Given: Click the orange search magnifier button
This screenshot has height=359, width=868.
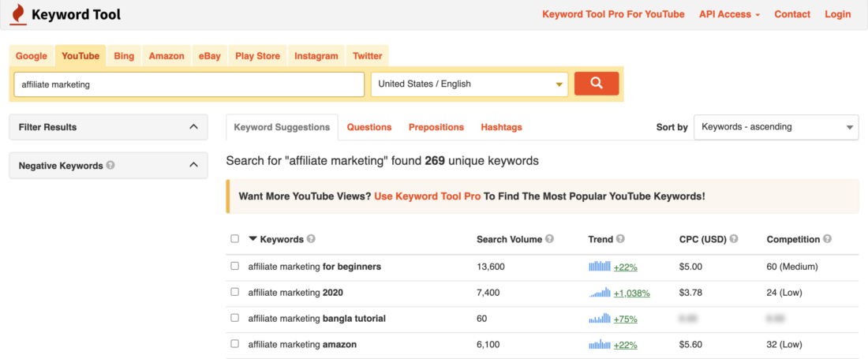Looking at the screenshot, I should pos(597,84).
